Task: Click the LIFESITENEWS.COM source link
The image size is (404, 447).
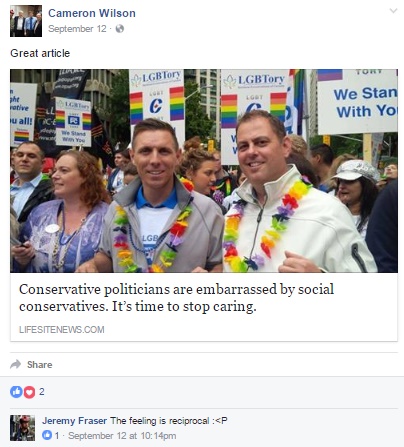Action: (62, 330)
